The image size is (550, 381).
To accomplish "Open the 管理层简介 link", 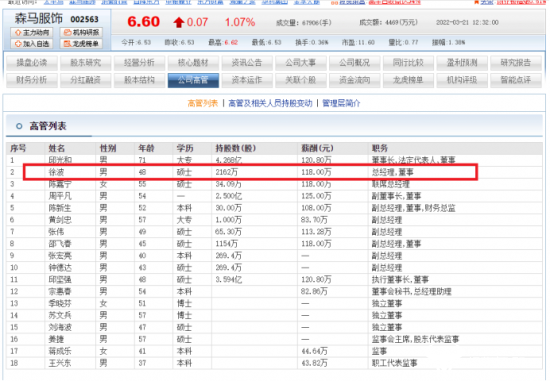I will [x=341, y=103].
